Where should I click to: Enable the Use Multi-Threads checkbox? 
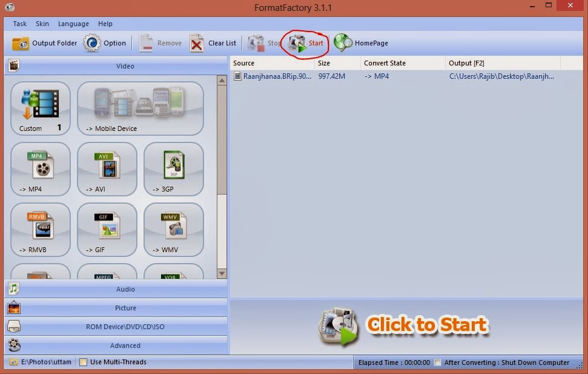pyautogui.click(x=83, y=362)
